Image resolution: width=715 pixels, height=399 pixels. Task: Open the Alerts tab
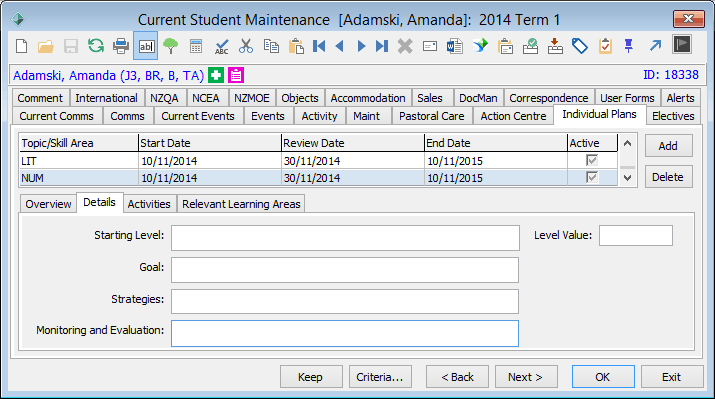pyautogui.click(x=680, y=98)
